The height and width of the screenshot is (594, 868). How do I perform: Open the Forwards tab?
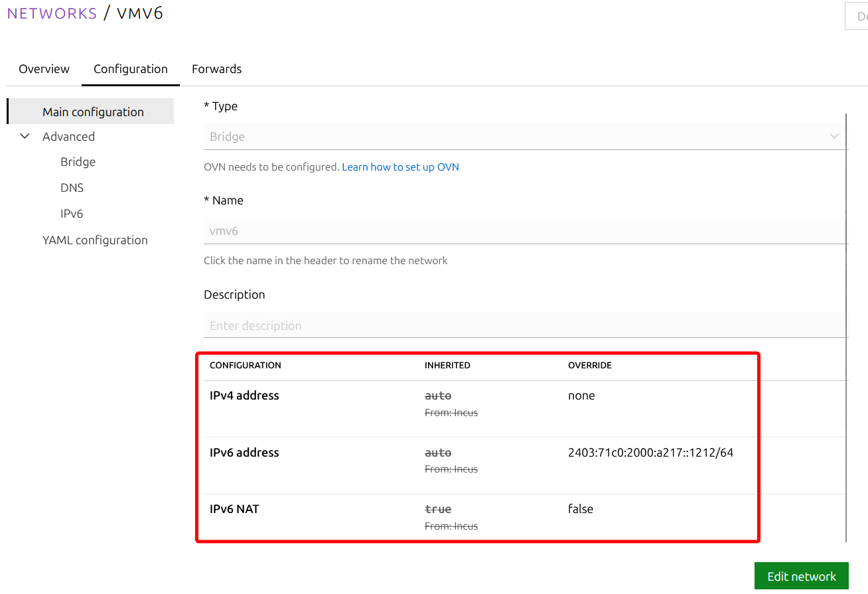216,69
